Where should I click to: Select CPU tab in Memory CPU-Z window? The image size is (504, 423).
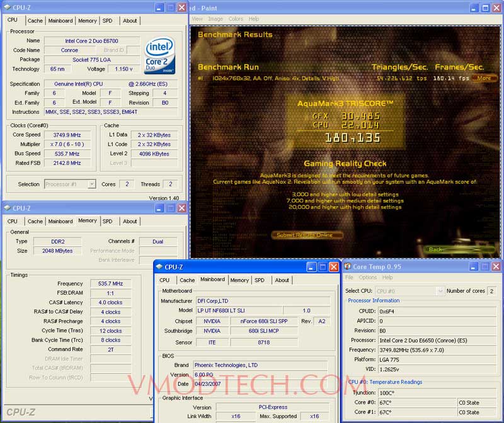click(x=12, y=222)
